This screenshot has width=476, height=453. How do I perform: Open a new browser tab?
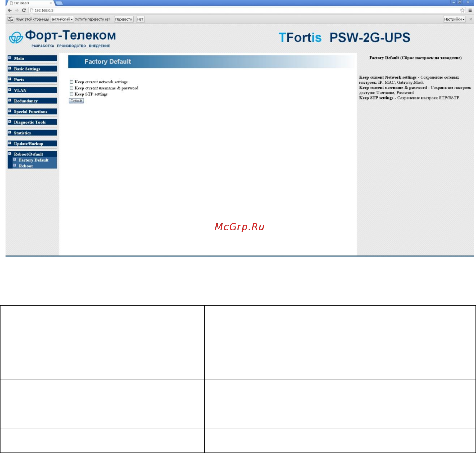(59, 3)
